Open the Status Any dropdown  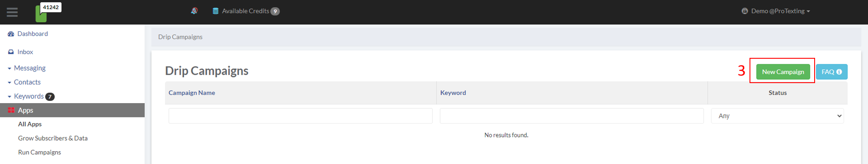point(777,116)
